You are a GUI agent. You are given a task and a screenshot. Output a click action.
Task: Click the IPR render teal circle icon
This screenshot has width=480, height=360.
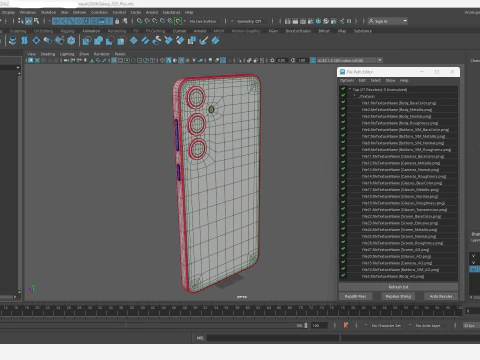click(318, 21)
